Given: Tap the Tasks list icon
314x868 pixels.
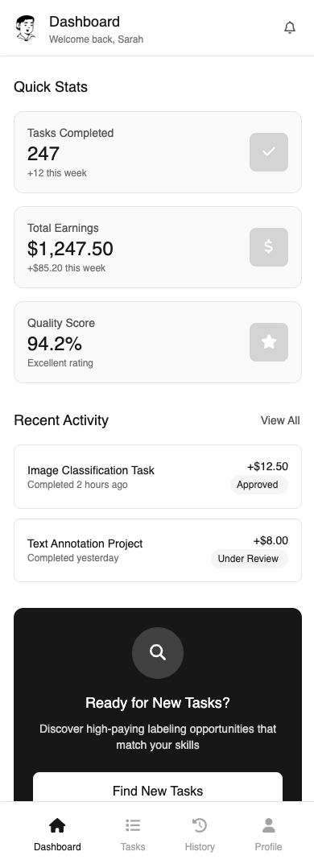Looking at the screenshot, I should pos(133,825).
